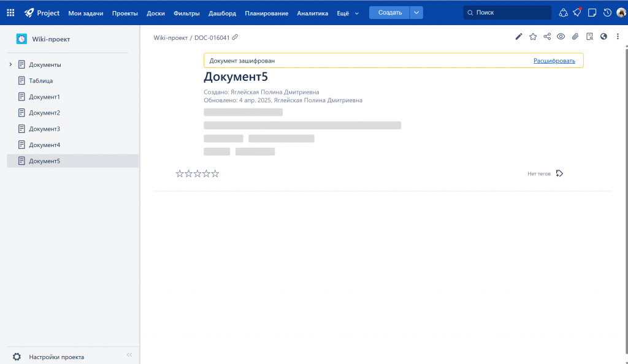Open Документ4 in sidebar
The height and width of the screenshot is (364, 628).
point(44,145)
